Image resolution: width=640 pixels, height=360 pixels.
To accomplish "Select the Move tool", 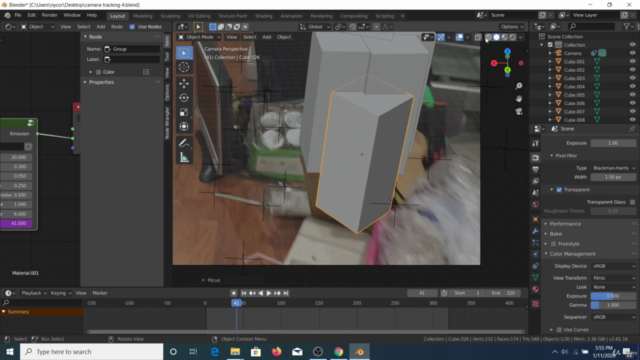I will [184, 84].
